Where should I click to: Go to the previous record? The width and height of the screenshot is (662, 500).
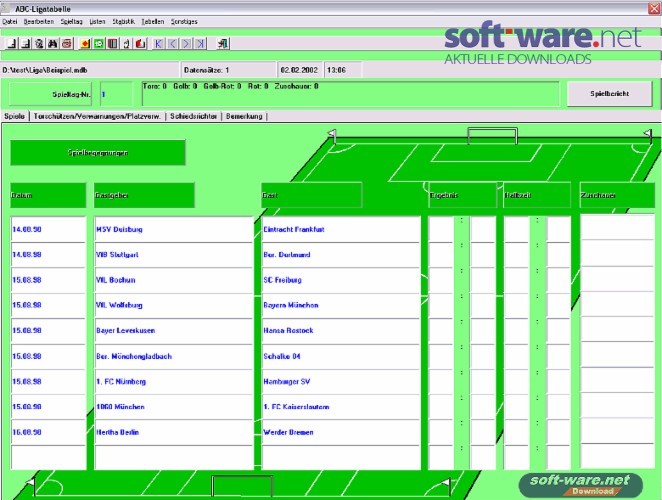point(172,43)
